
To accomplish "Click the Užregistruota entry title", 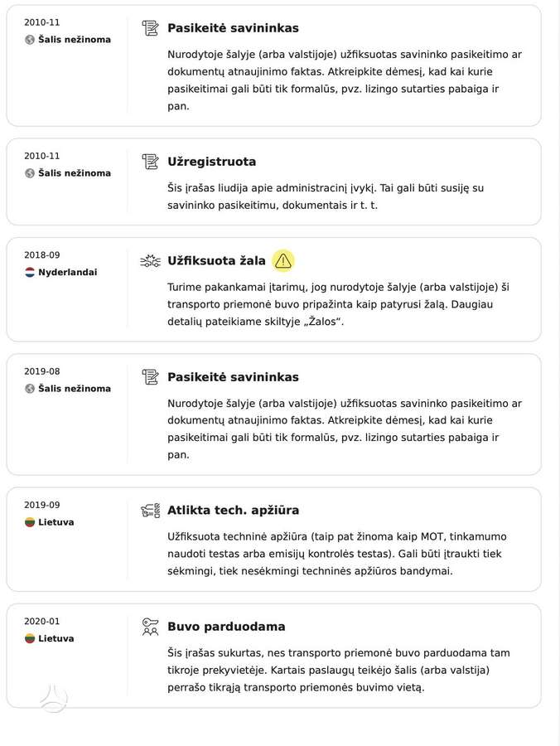I will 211,162.
